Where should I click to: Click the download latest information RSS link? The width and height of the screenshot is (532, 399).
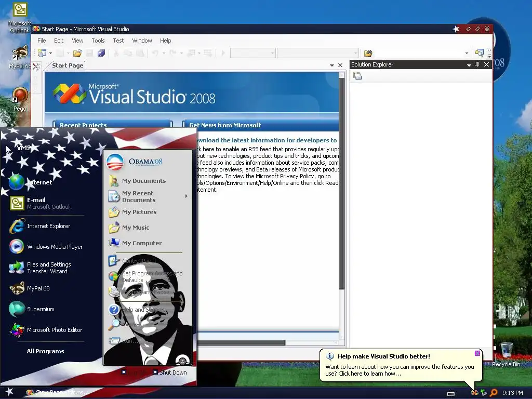[267, 140]
